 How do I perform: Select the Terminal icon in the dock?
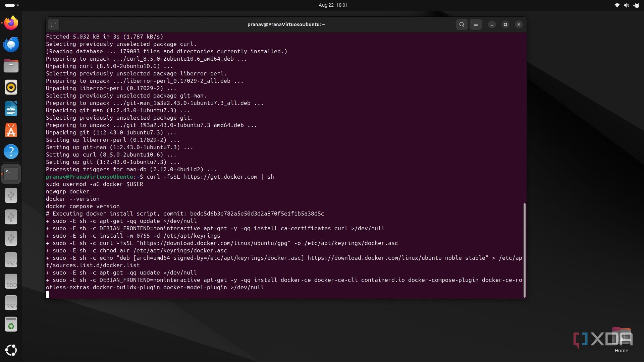(11, 174)
